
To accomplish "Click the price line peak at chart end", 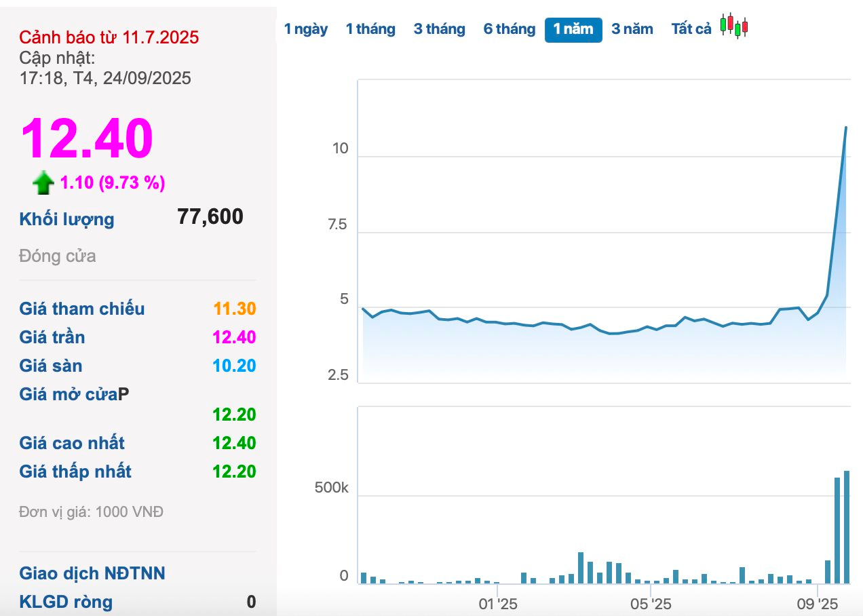I will pos(845,128).
